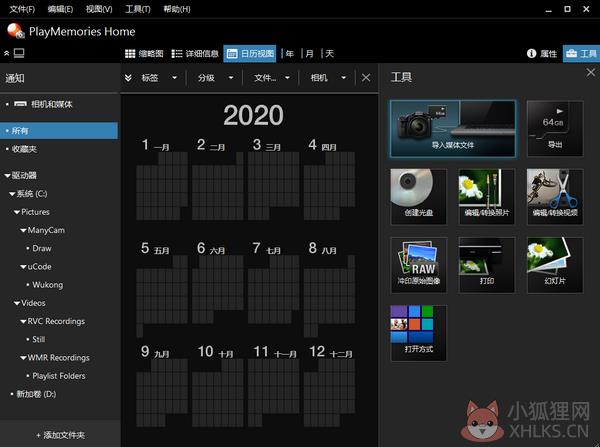Start the 幻灯片 slideshow tool
The height and width of the screenshot is (447, 600).
tap(555, 265)
